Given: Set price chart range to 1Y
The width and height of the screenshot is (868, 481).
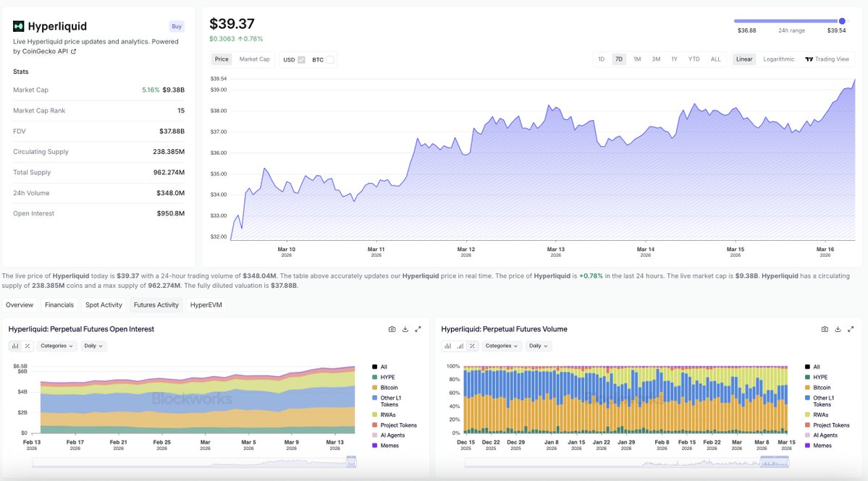Looking at the screenshot, I should point(674,59).
